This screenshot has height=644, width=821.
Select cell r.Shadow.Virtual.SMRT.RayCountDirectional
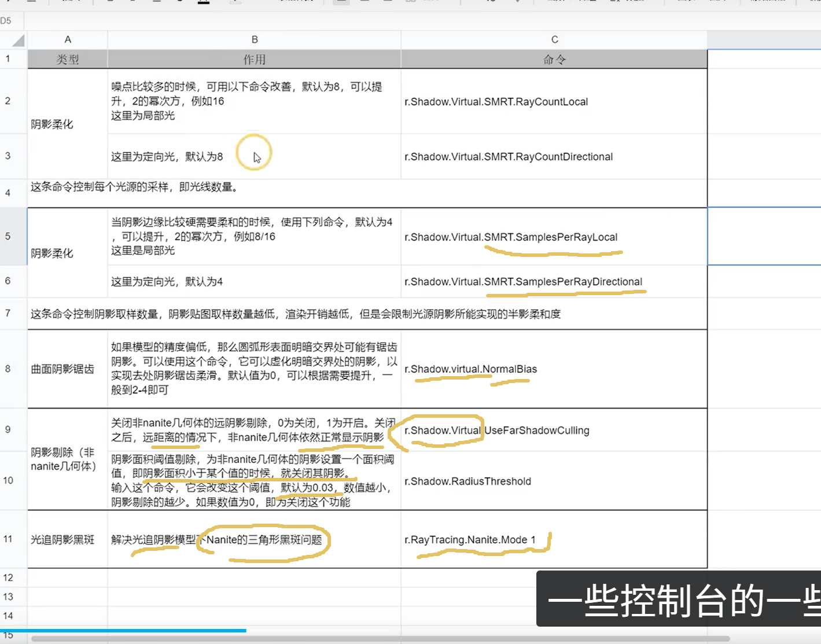click(554, 156)
